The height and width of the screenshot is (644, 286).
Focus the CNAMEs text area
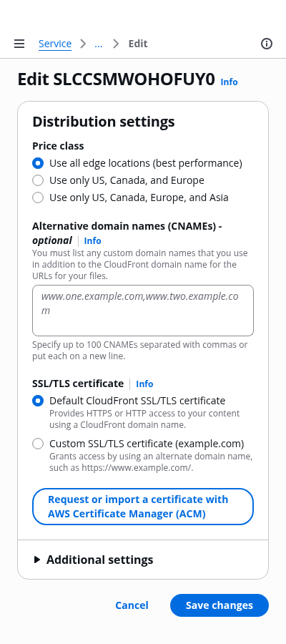click(143, 311)
